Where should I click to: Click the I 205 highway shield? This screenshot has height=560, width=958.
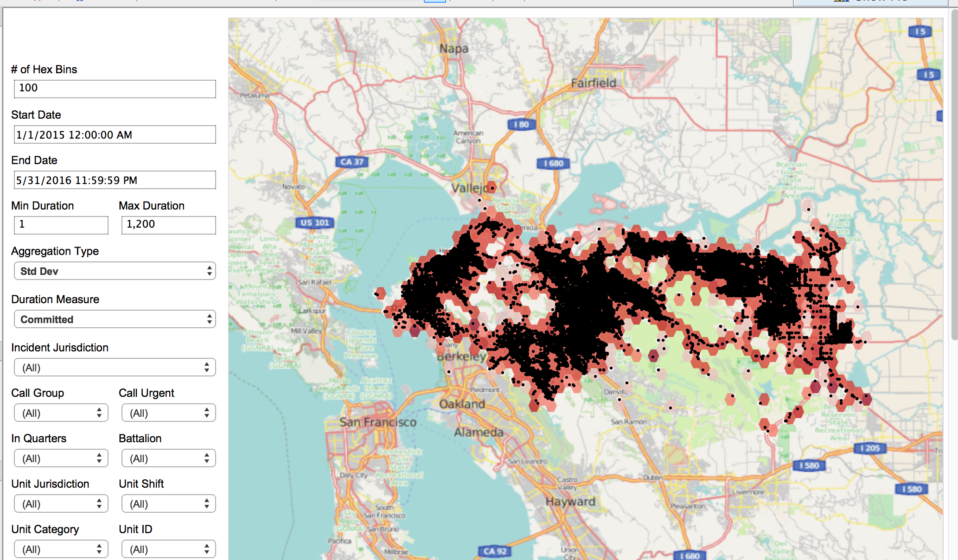[x=870, y=448]
